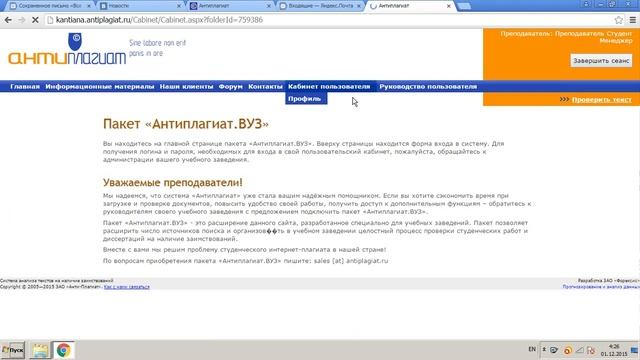The width and height of the screenshot is (640, 360).
Task: Open Наши клиенты page
Action: 186,87
